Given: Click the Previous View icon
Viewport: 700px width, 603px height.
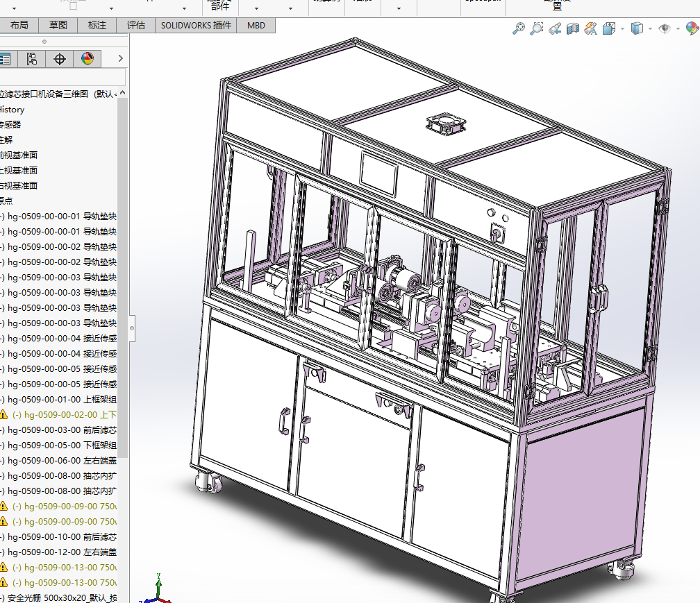Looking at the screenshot, I should [555, 28].
